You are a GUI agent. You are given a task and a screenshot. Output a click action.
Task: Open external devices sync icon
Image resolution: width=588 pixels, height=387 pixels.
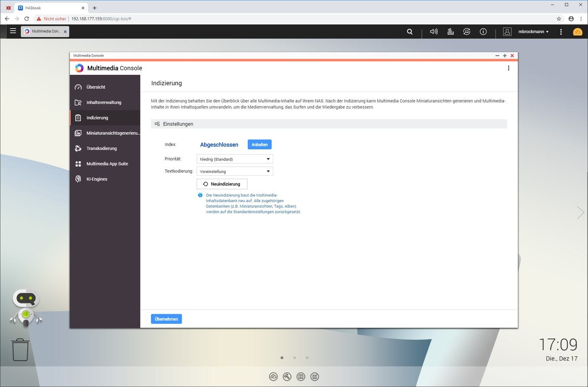tap(467, 32)
